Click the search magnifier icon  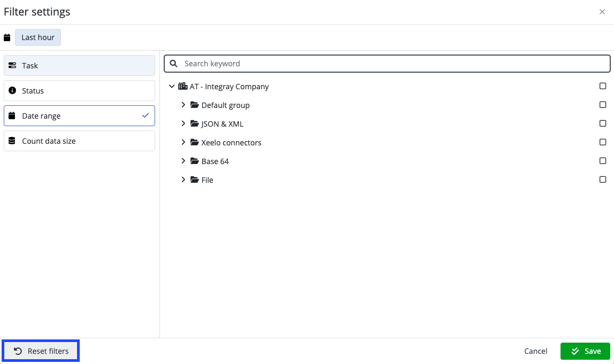point(173,63)
